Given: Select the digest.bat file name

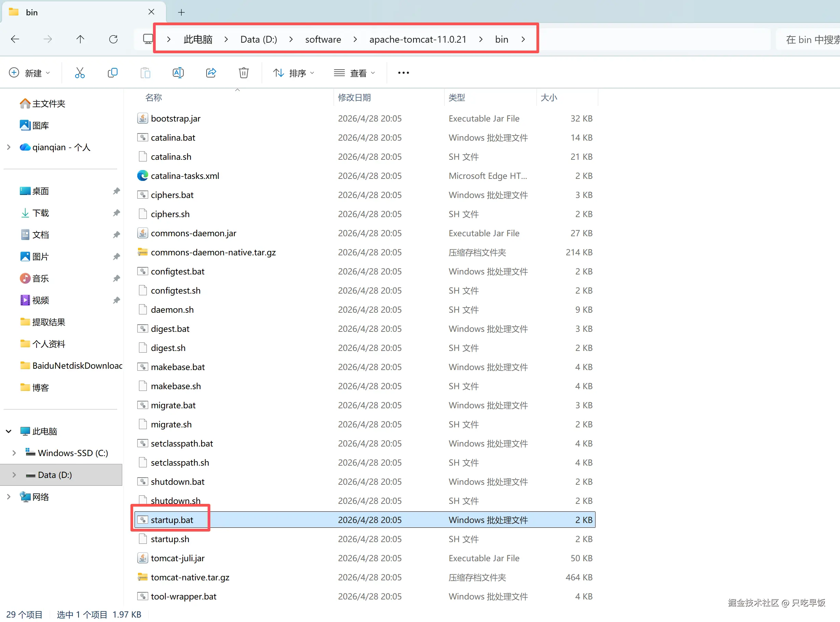Looking at the screenshot, I should point(170,329).
